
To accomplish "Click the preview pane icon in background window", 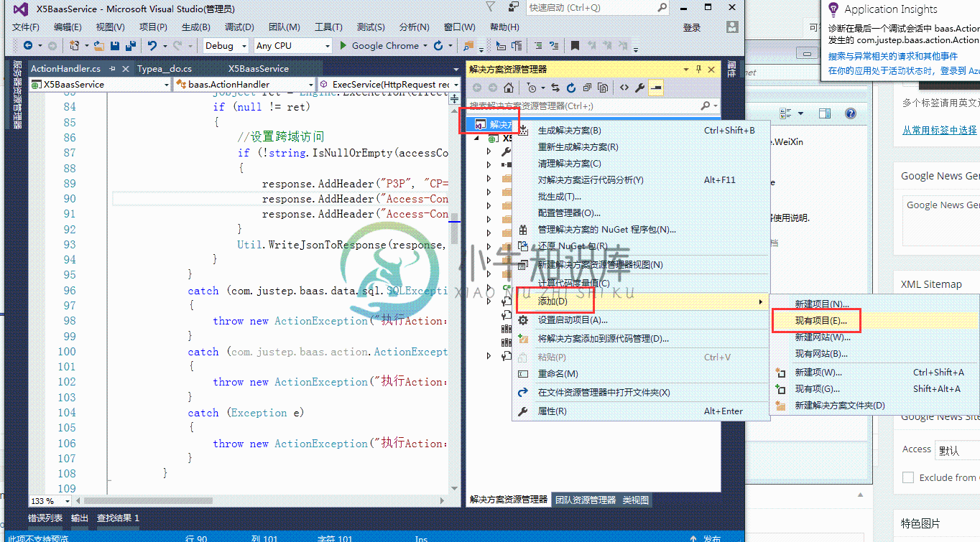I will click(825, 113).
